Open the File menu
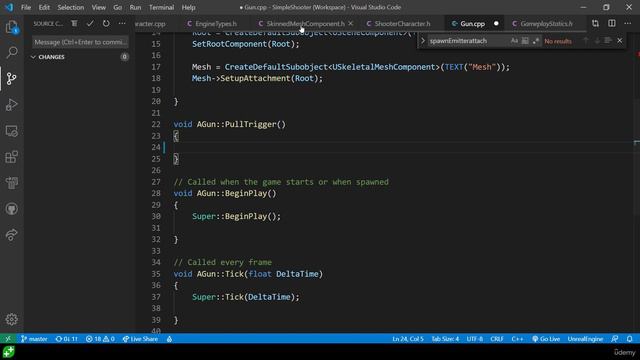 click(x=26, y=7)
